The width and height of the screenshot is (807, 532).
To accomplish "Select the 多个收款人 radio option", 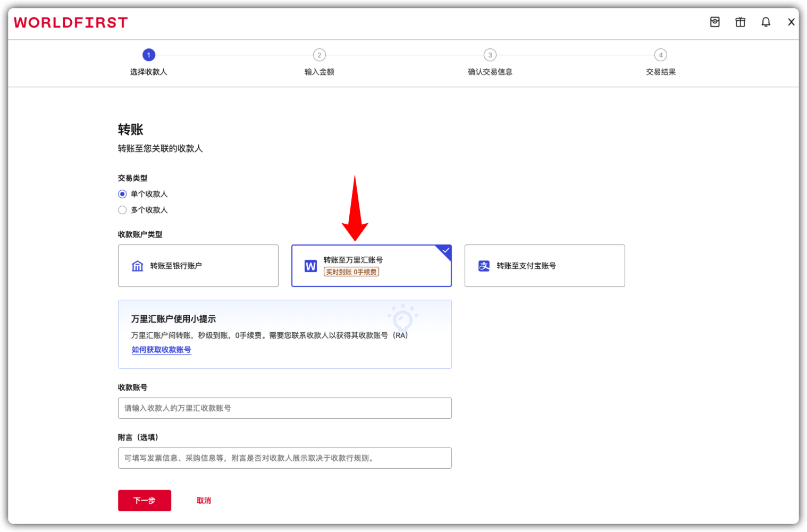I will point(122,209).
